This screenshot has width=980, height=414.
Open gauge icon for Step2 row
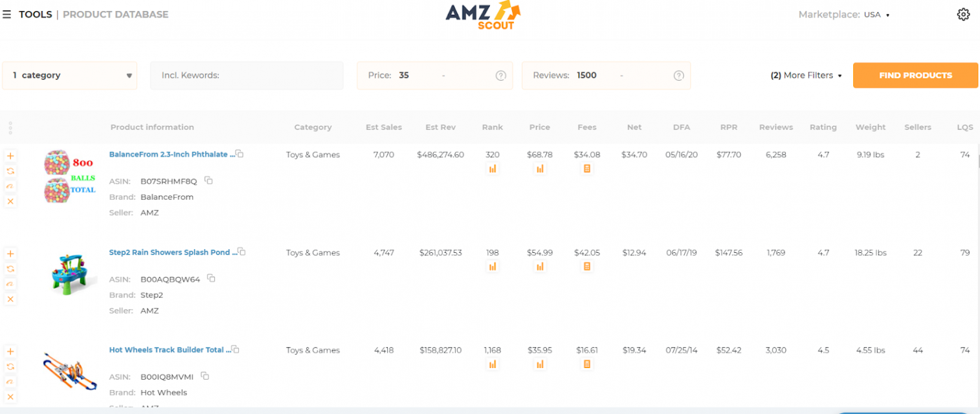[10, 284]
